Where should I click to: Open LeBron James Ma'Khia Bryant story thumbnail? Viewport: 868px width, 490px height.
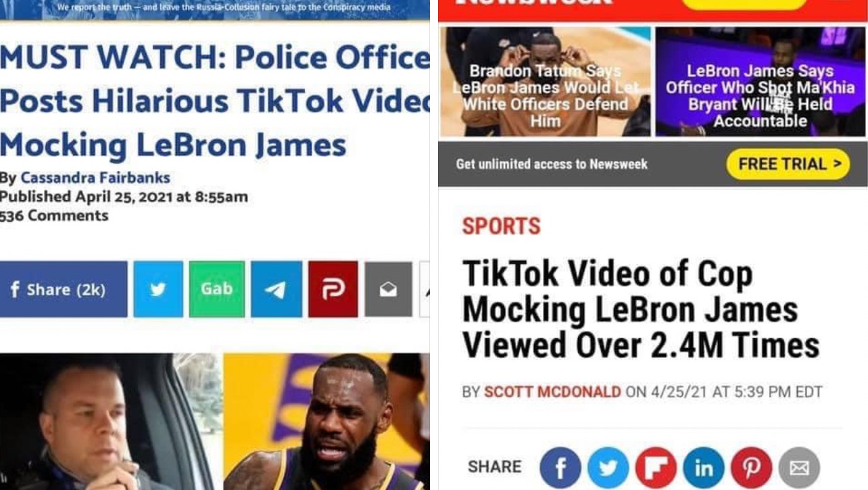(x=761, y=82)
